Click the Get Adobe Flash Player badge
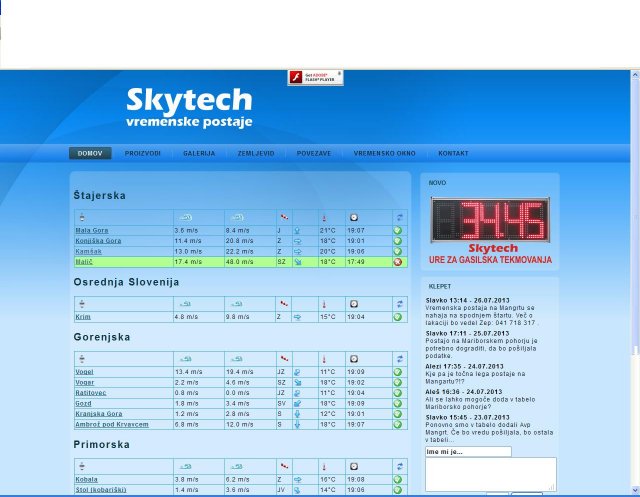The image size is (640, 497). point(315,78)
